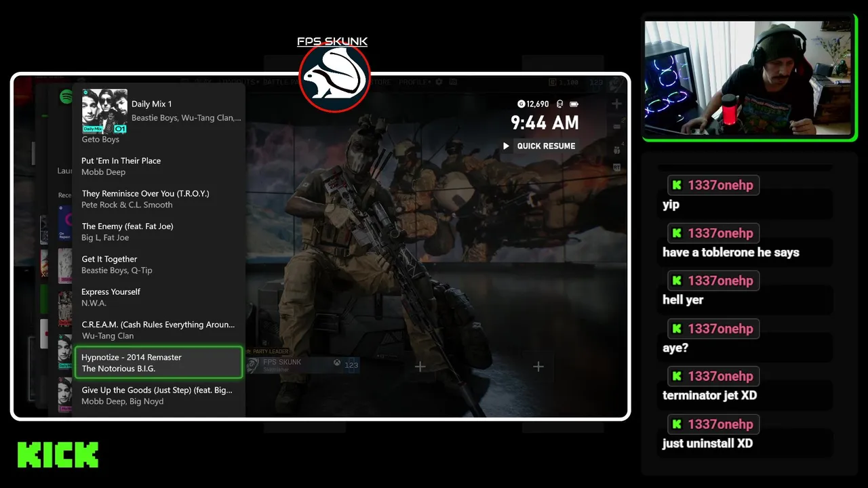Click the 1,100 currency counter
The height and width of the screenshot is (488, 868).
[564, 82]
